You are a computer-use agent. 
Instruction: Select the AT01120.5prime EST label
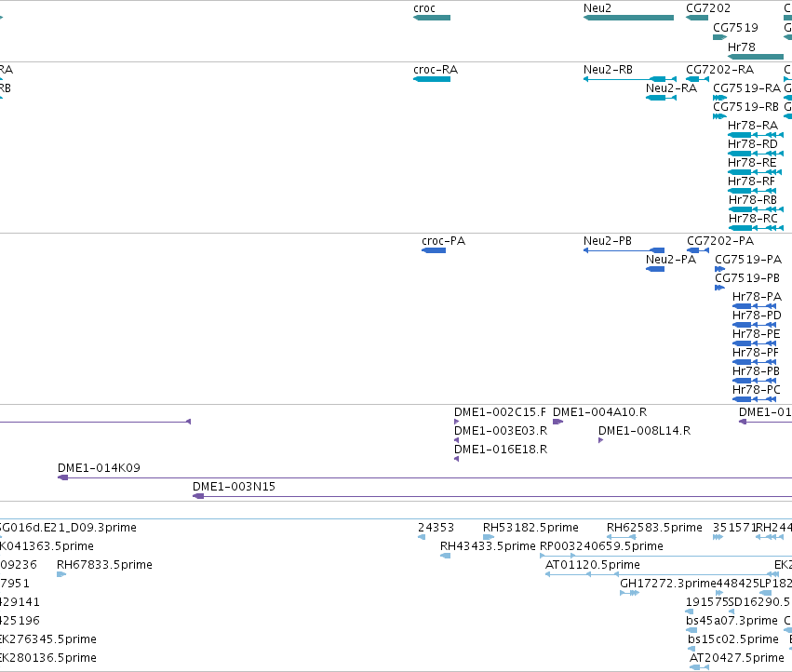point(593,564)
